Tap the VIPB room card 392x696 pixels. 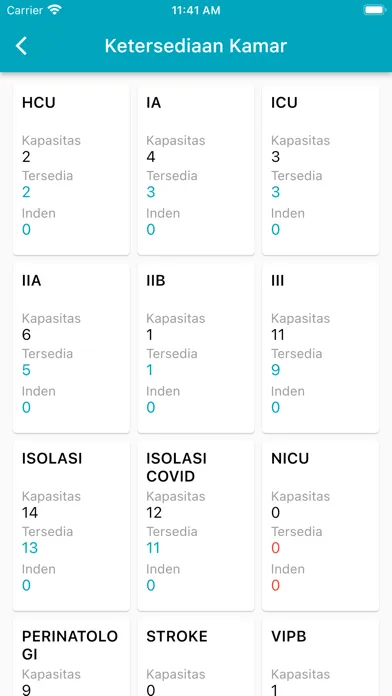[321, 658]
